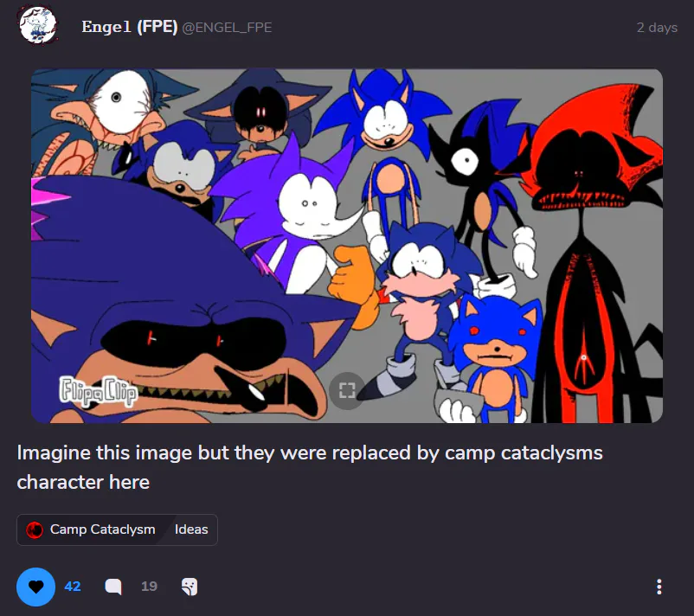This screenshot has width=694, height=616.
Task: Click the FlipaClip watermark on the image
Action: pos(99,391)
